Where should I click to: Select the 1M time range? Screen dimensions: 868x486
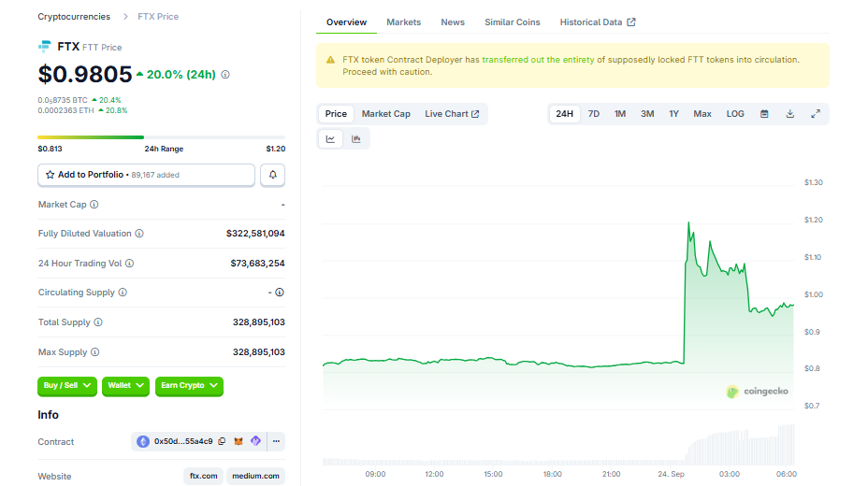(620, 114)
